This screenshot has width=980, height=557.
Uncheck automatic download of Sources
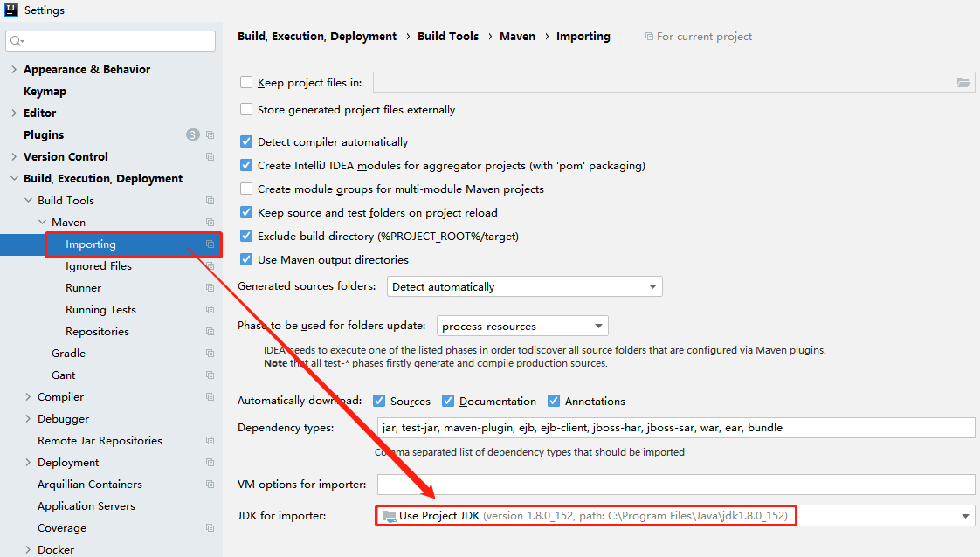tap(379, 401)
